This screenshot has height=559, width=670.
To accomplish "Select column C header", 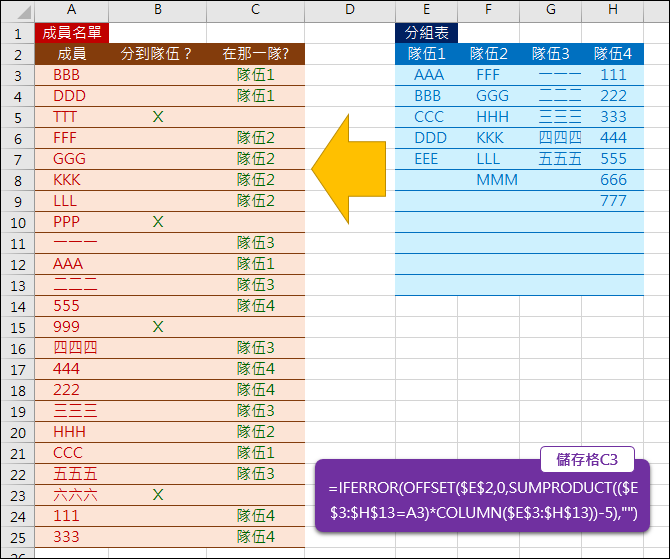I will pyautogui.click(x=256, y=10).
